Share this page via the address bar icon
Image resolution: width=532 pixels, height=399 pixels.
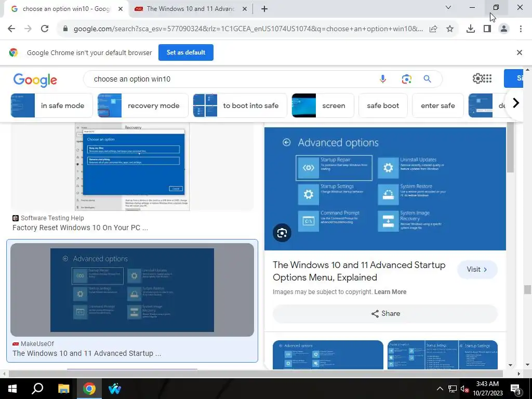(433, 29)
